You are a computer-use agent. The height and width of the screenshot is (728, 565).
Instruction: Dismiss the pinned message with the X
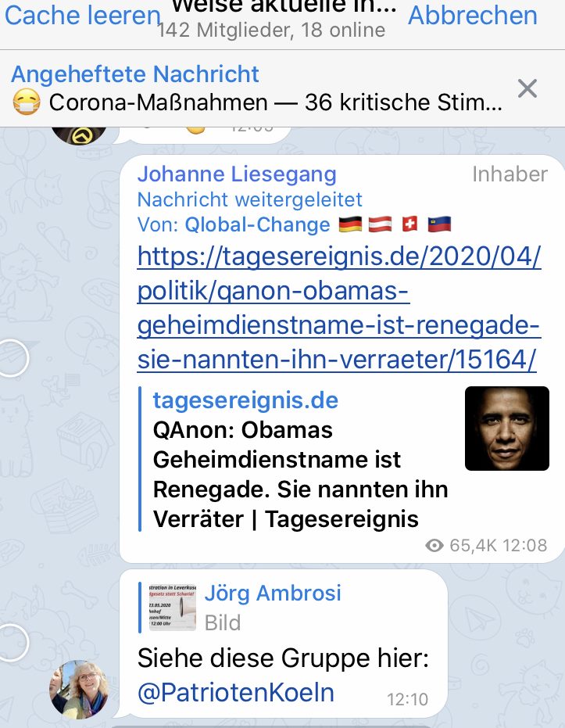point(527,88)
